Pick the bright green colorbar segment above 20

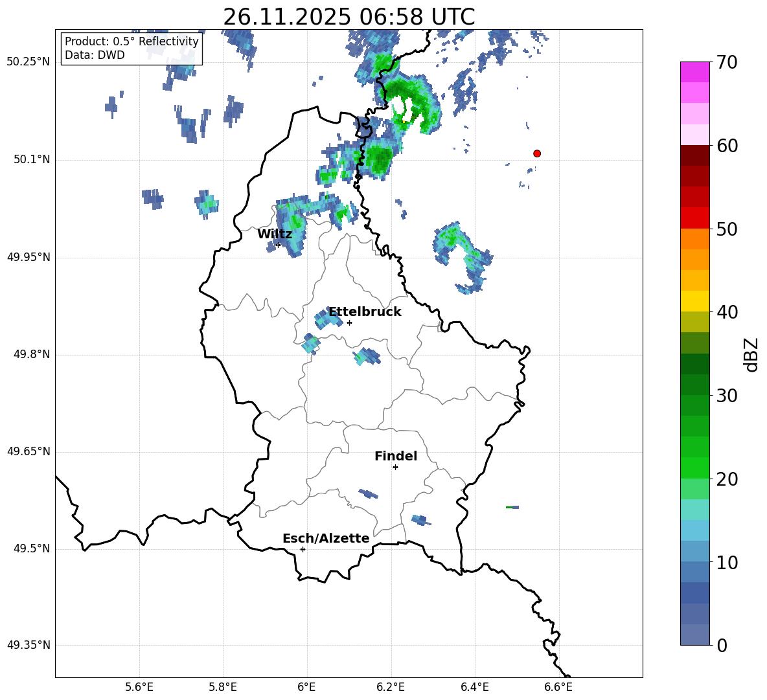(695, 468)
